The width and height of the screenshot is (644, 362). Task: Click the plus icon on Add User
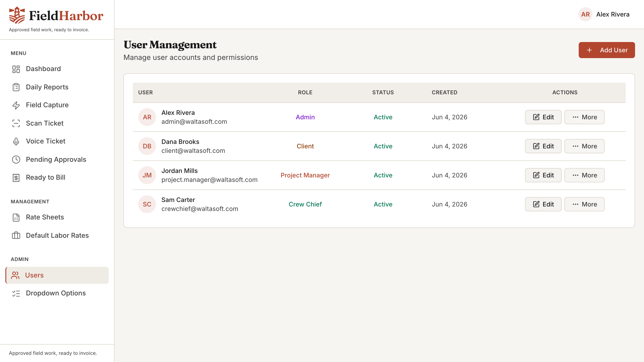tap(589, 50)
